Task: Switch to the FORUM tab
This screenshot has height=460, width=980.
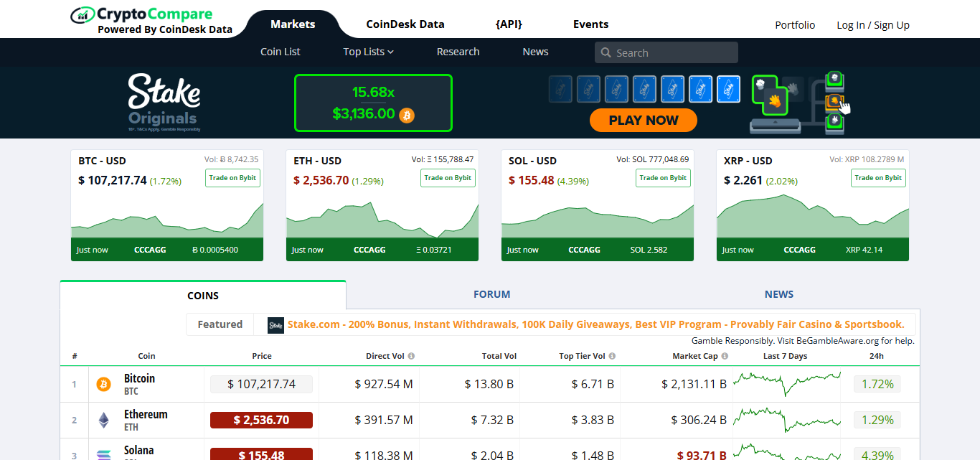Action: coord(491,294)
